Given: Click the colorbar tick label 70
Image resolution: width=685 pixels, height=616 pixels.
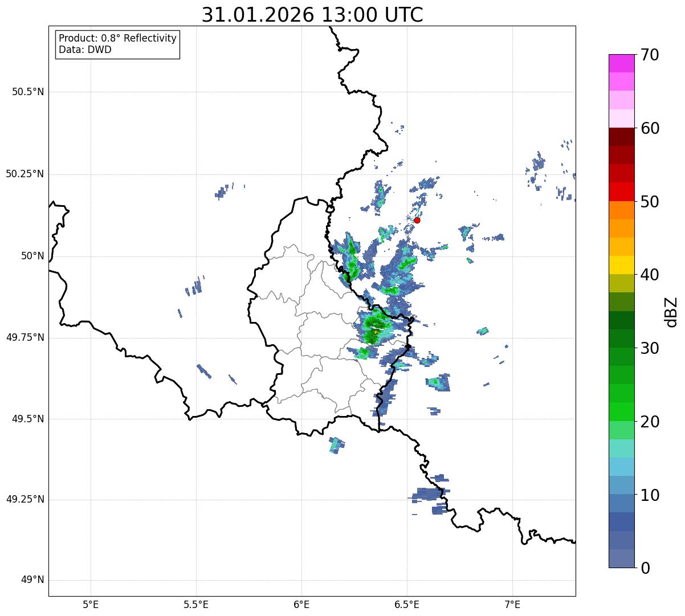Looking at the screenshot, I should point(650,55).
